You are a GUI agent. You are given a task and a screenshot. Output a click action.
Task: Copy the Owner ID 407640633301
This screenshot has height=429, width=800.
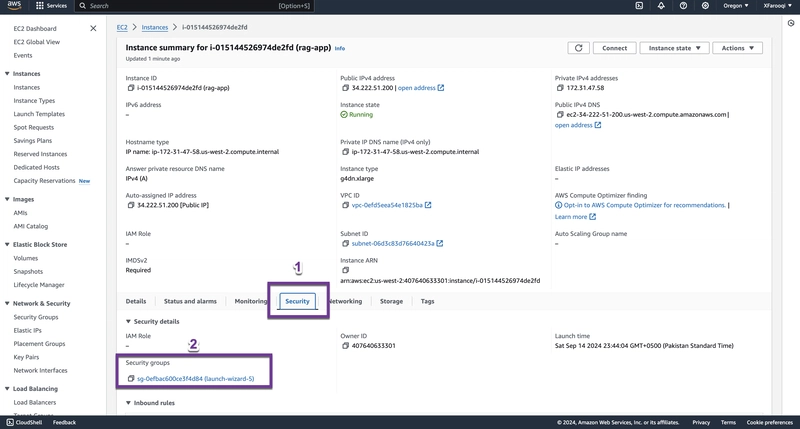[x=345, y=346]
